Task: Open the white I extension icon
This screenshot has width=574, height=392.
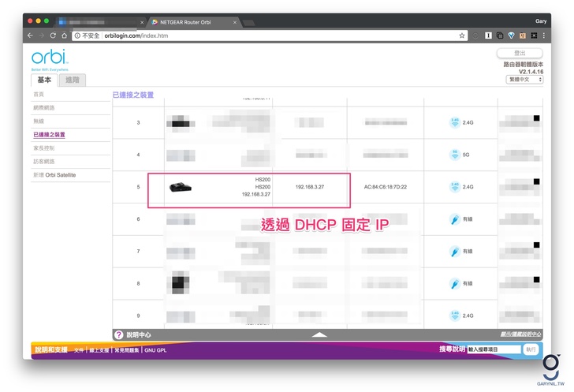Action: coord(488,35)
